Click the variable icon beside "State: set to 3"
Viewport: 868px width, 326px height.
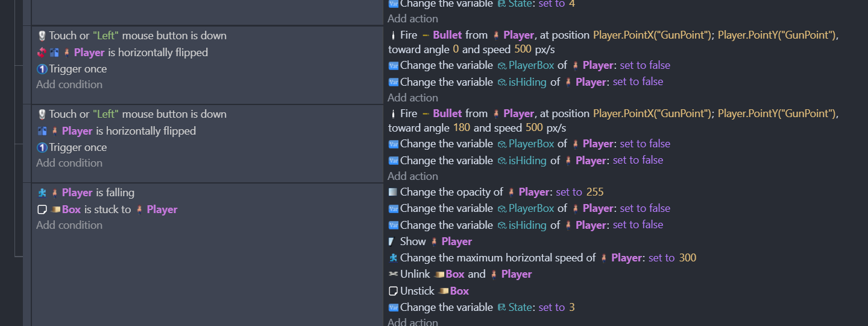tap(393, 307)
